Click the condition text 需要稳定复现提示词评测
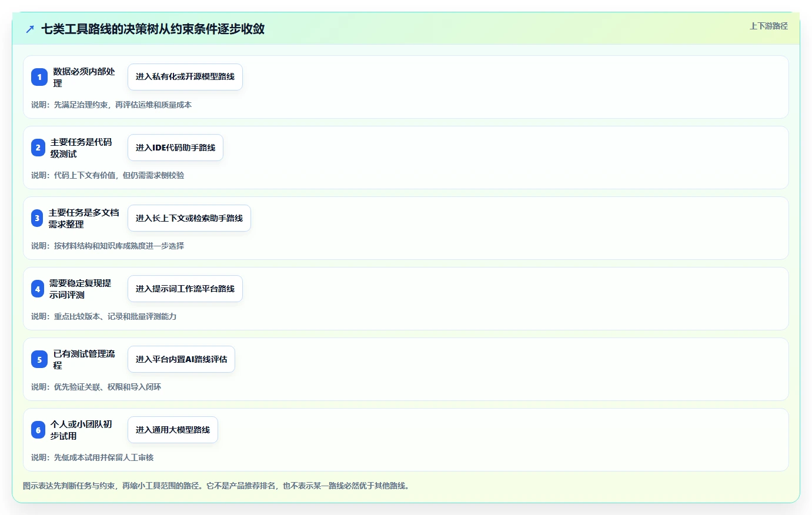Viewport: 812px width, 515px height. [x=80, y=289]
